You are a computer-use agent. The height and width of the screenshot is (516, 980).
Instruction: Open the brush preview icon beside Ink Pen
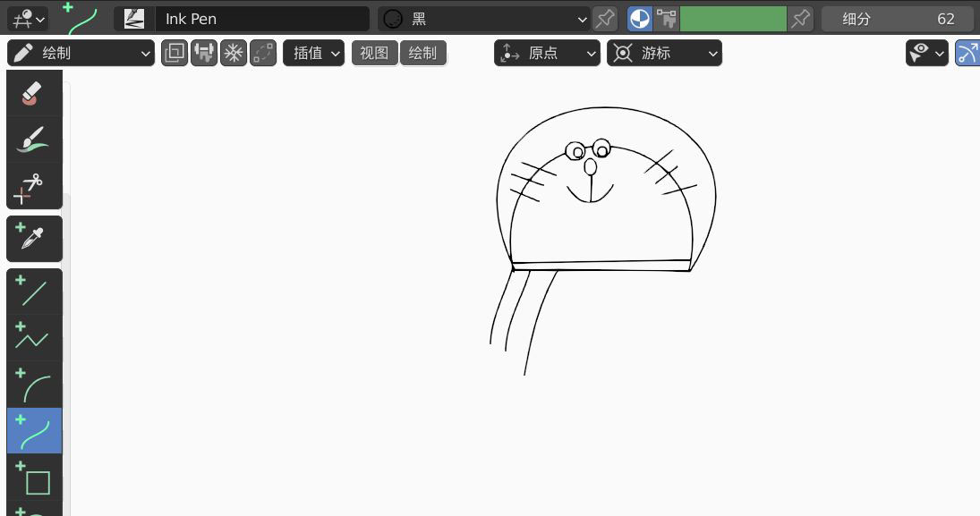click(133, 19)
